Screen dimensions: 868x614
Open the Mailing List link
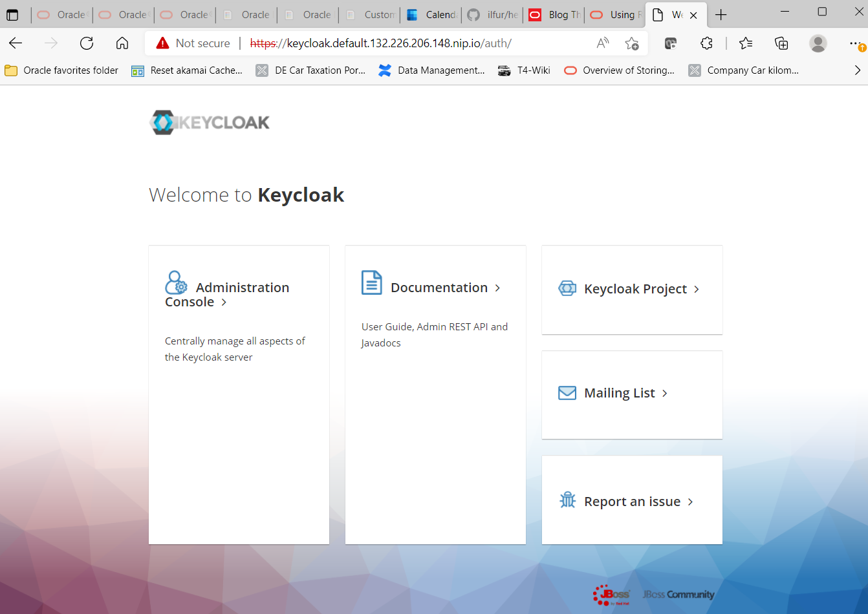(625, 393)
